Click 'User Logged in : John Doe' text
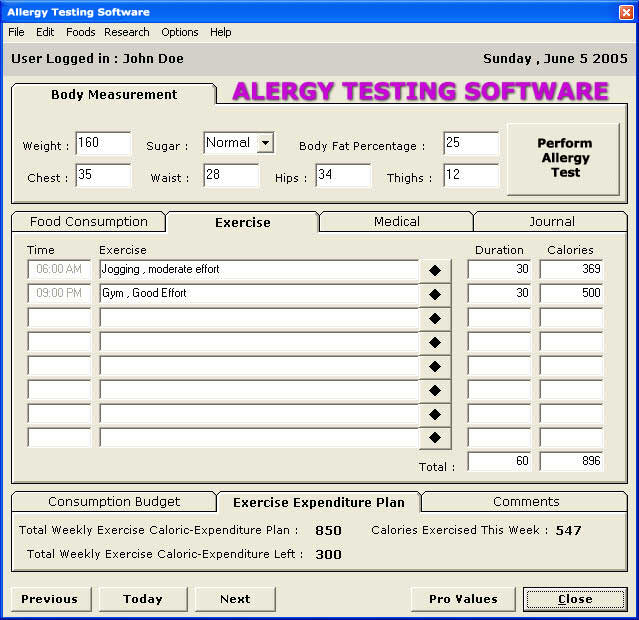This screenshot has height=620, width=639. tap(97, 59)
